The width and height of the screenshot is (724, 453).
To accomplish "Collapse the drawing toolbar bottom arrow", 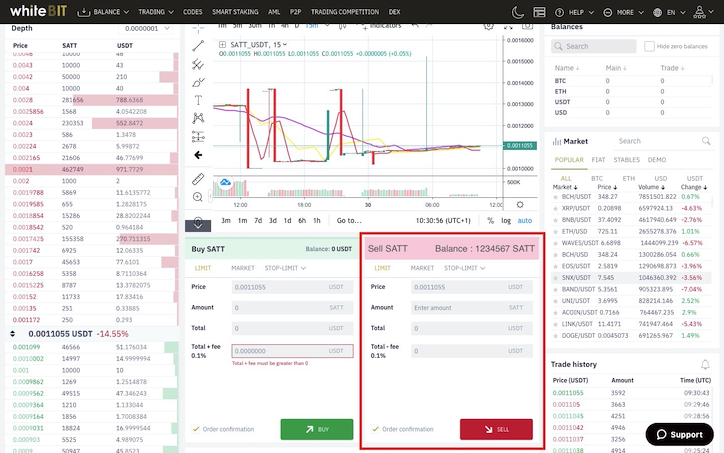I will (x=198, y=224).
